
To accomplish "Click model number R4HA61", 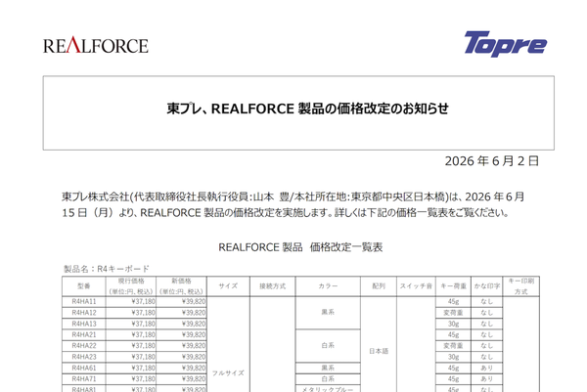I will coord(84,368).
